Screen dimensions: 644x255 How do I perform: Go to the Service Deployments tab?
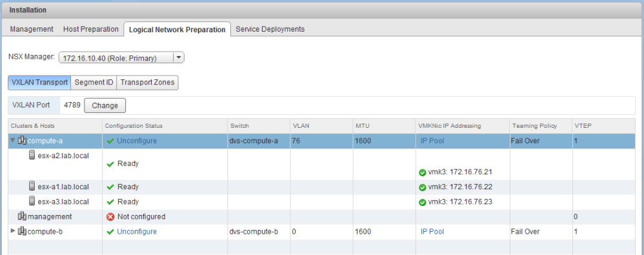[270, 29]
